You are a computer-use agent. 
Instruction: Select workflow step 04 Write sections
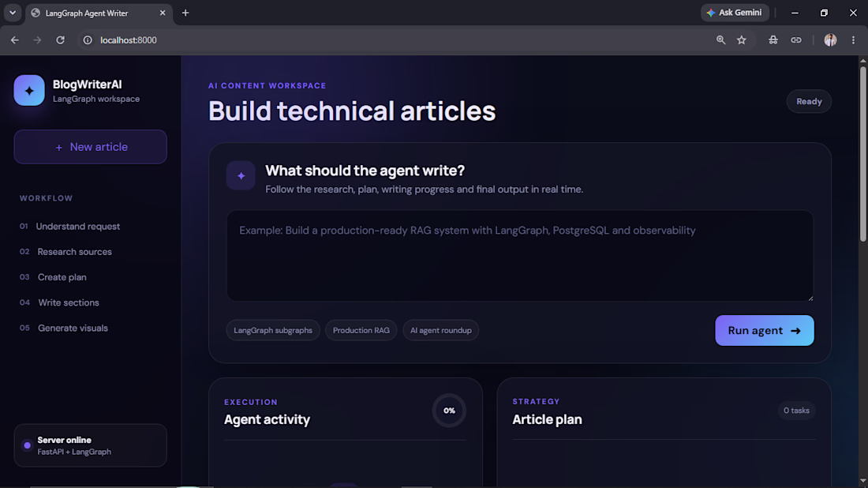[x=59, y=302]
